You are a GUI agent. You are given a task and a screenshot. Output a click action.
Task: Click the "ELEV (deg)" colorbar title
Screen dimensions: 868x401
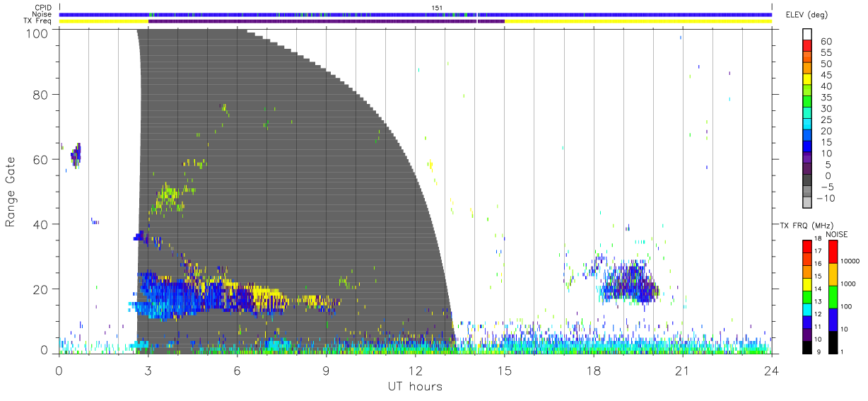point(807,15)
